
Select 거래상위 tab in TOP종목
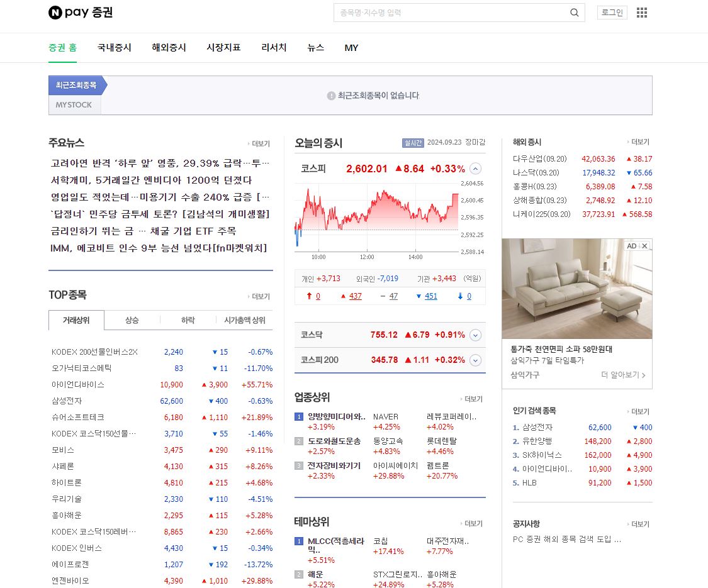point(76,320)
